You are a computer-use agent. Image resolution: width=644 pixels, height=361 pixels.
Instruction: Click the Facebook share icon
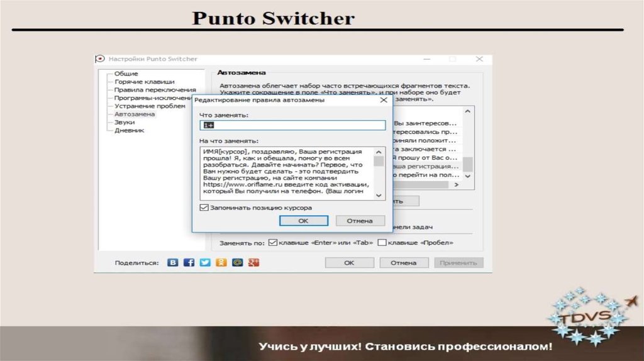(189, 262)
